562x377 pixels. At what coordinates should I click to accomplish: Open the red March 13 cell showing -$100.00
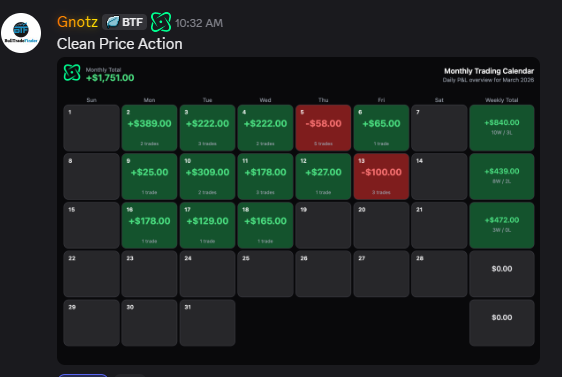[381, 177]
